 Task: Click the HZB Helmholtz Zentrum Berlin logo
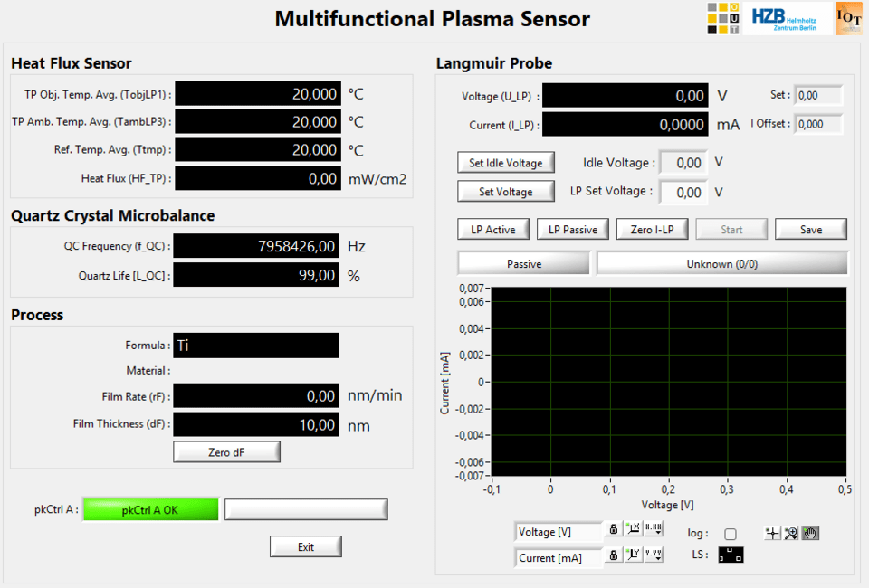pos(785,18)
